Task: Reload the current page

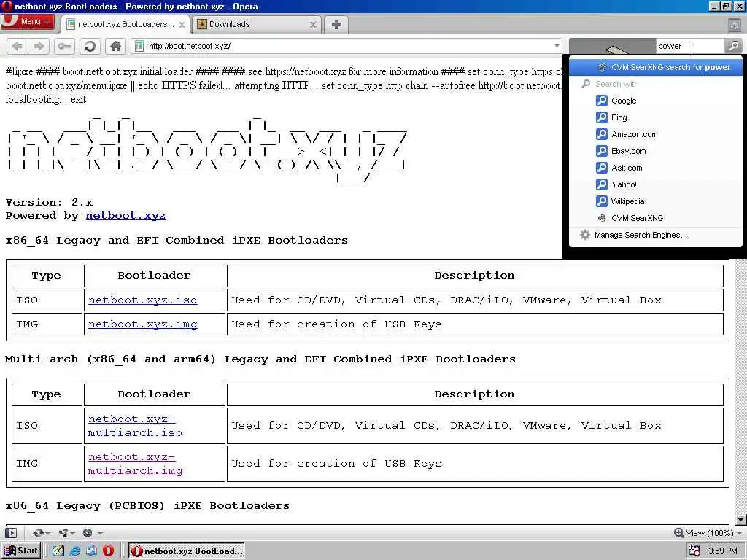Action: [x=90, y=46]
